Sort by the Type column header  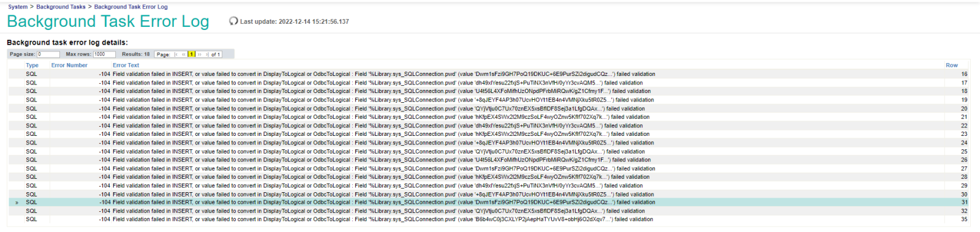pyautogui.click(x=32, y=65)
